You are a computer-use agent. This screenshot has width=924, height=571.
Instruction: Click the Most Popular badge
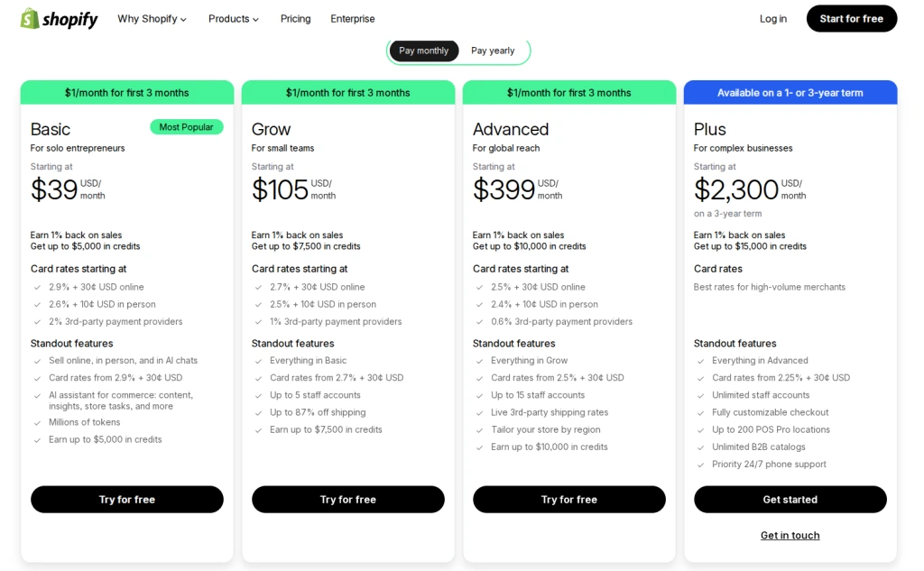pyautogui.click(x=186, y=126)
